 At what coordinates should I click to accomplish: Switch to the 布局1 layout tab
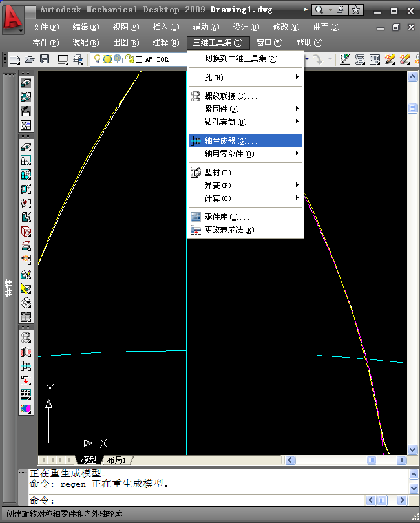(x=116, y=460)
